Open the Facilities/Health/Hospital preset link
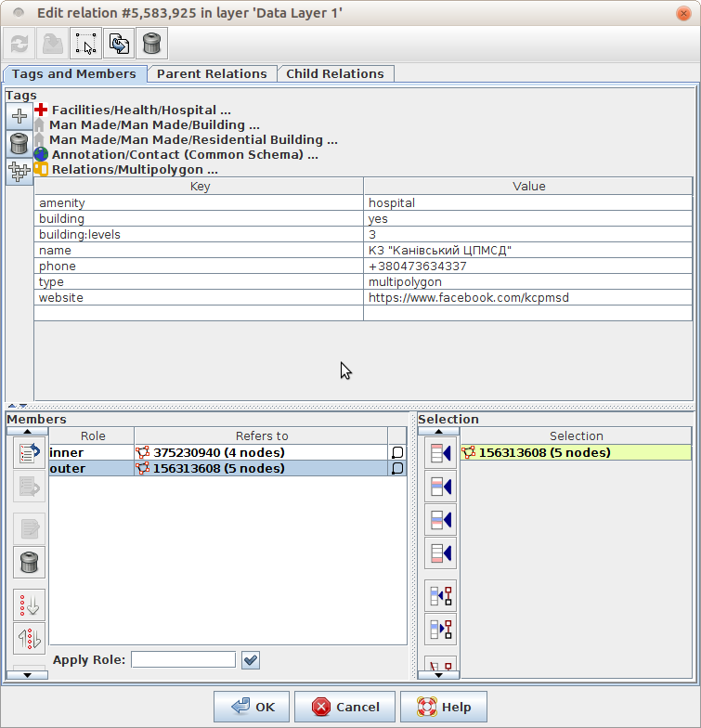This screenshot has width=701, height=728. click(x=140, y=110)
